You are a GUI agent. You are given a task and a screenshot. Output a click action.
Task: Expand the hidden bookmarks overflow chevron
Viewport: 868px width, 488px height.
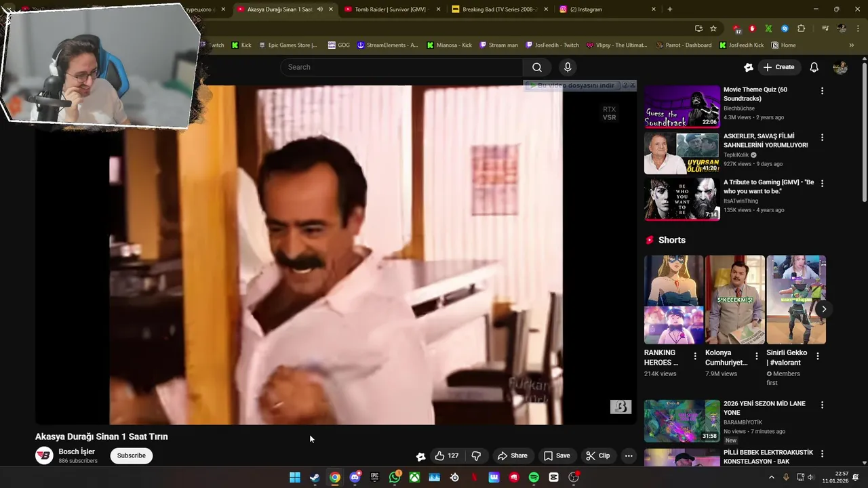click(x=852, y=45)
